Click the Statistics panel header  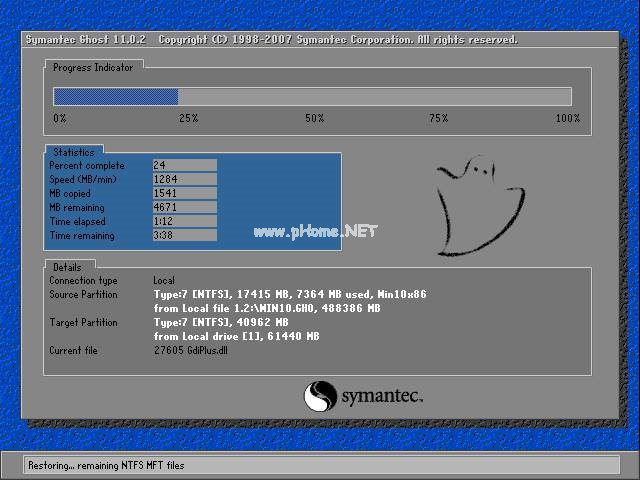tap(74, 153)
